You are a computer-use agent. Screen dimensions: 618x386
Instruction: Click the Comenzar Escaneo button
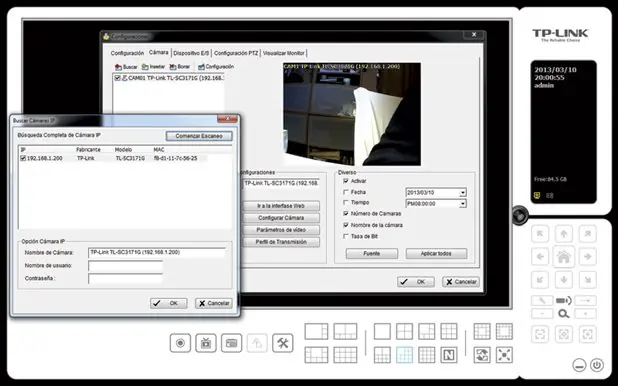tap(199, 136)
